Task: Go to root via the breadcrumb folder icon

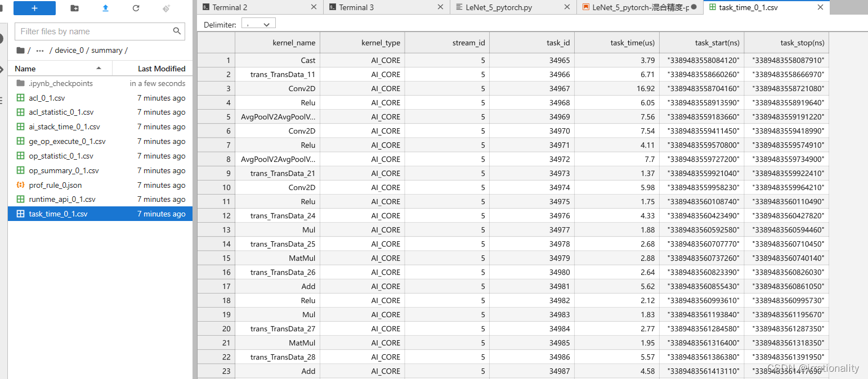Action: (20, 50)
